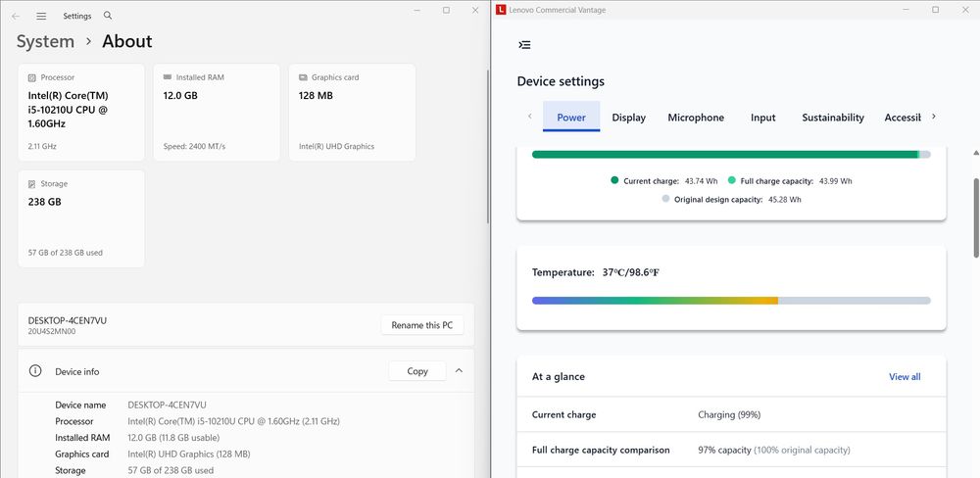980x478 pixels.
Task: Go back in the Settings window
Action: [x=16, y=17]
